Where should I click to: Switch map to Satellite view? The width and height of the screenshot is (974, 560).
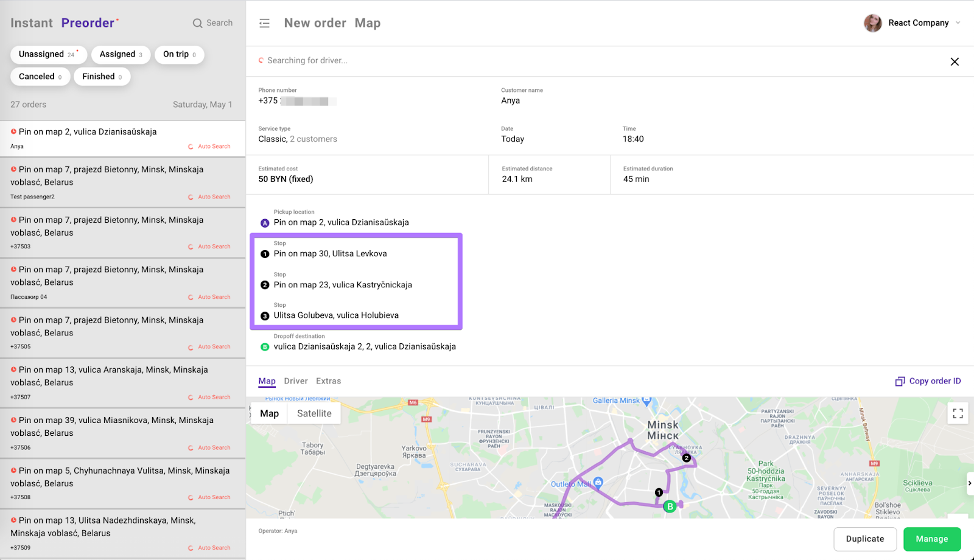[314, 413]
